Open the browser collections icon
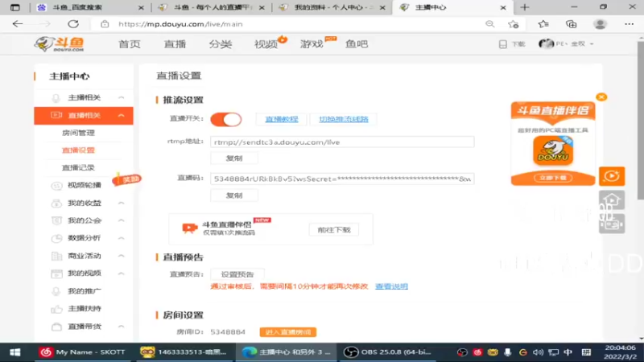 [571, 24]
